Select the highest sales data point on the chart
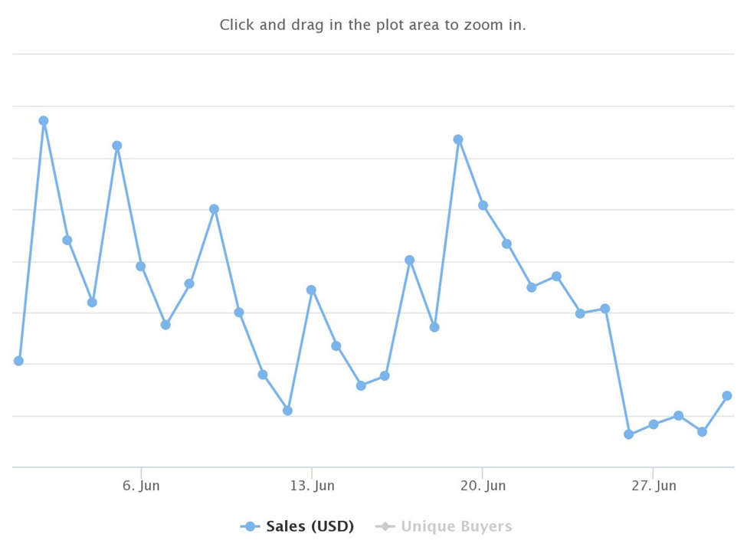Viewport: 747px width, 560px height. coord(44,121)
